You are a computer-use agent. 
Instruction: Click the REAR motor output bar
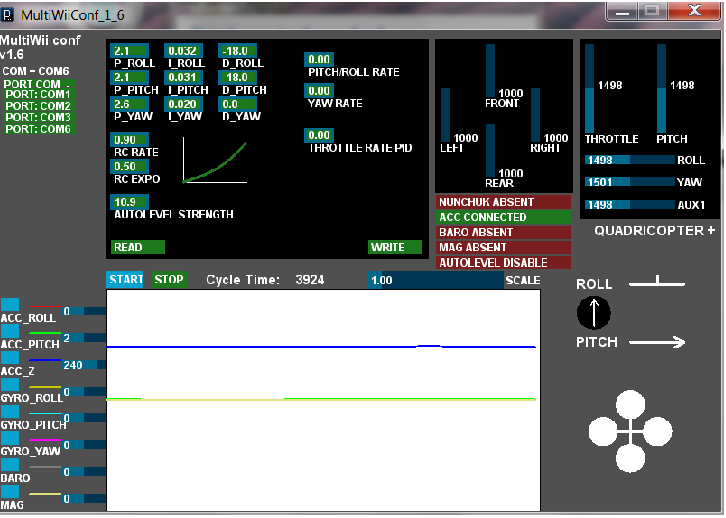tap(490, 151)
